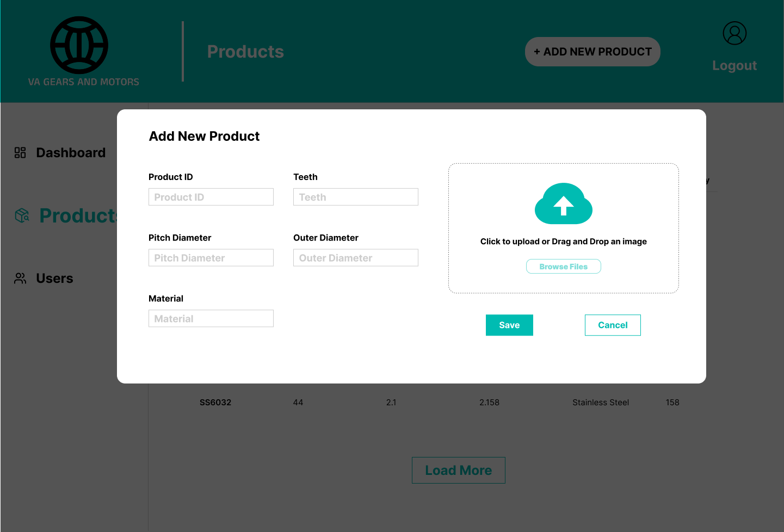Image resolution: width=784 pixels, height=532 pixels.
Task: Focus the Material input field
Action: (211, 319)
